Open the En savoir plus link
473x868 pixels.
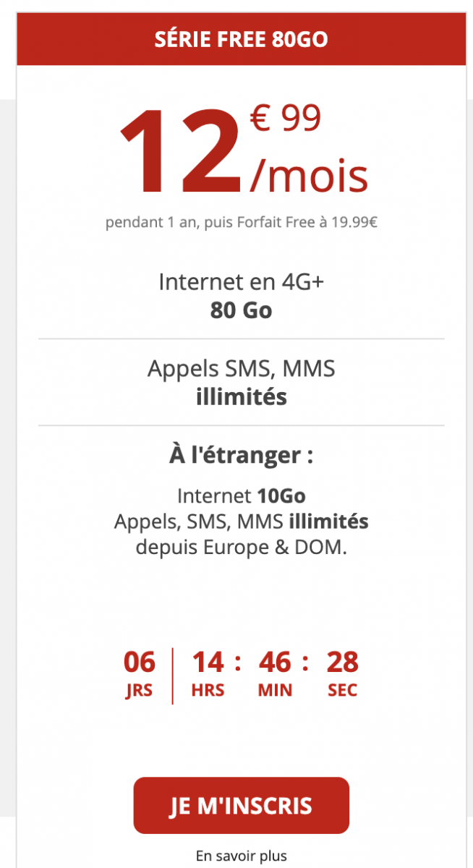241,856
